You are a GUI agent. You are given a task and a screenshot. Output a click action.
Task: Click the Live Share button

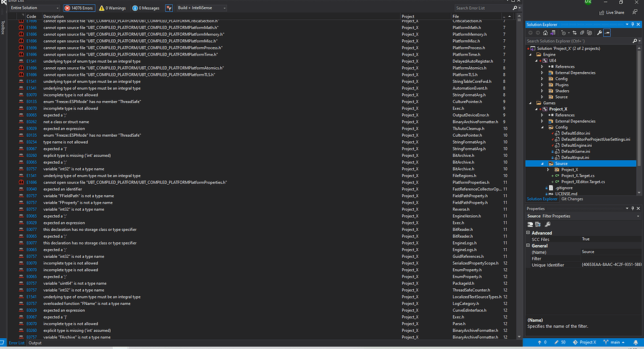coord(612,12)
